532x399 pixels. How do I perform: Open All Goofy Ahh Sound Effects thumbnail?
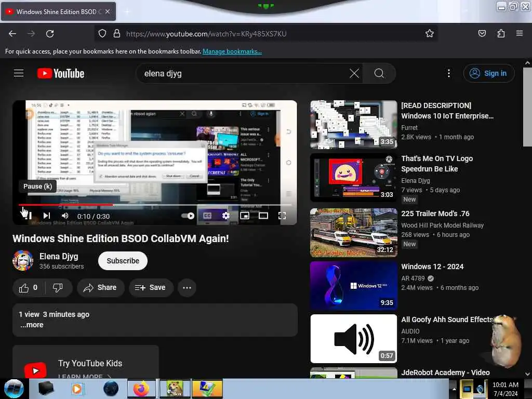click(353, 339)
